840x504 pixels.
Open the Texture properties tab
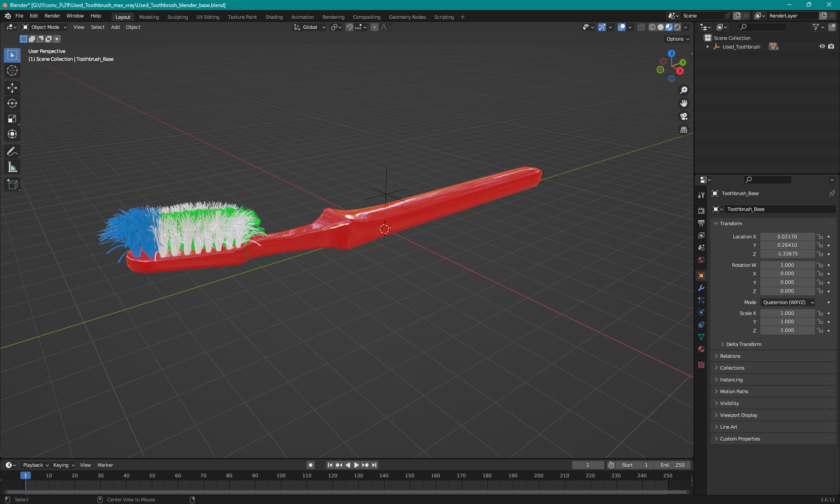tap(701, 365)
